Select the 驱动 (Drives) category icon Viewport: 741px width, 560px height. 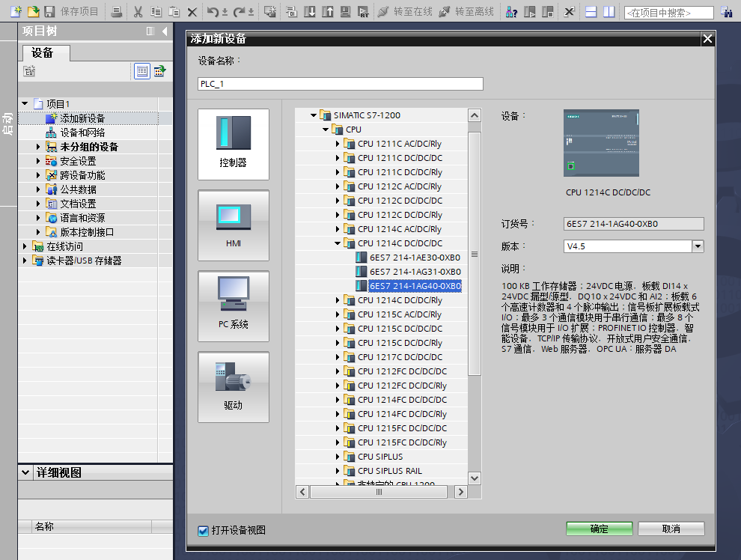pos(233,386)
